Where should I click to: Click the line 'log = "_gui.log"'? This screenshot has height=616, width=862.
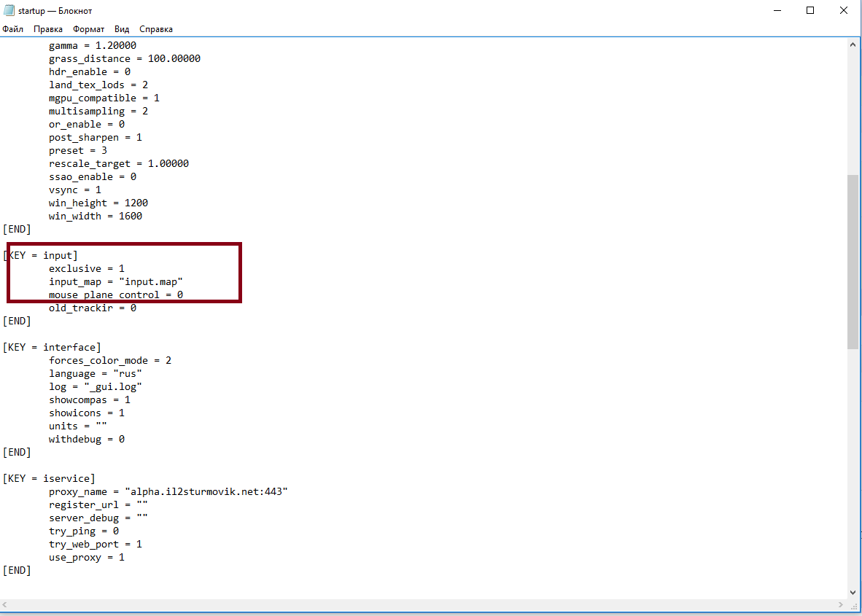(95, 387)
